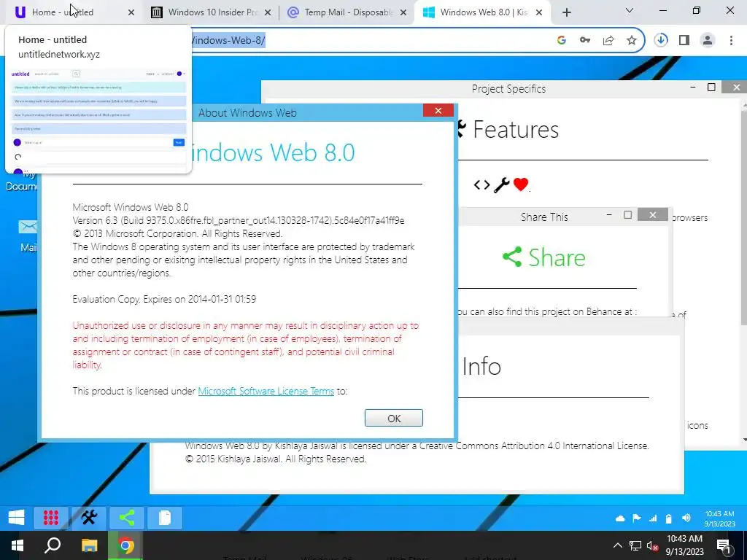Viewport: 747px width, 560px height.
Task: Click the host network tray icon
Action: tap(635, 545)
